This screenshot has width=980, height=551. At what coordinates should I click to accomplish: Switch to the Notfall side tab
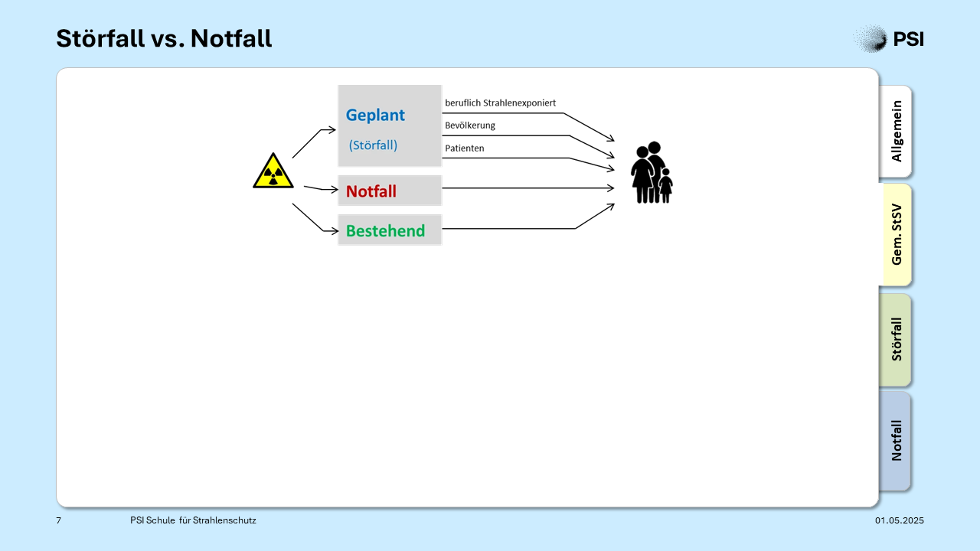tap(896, 441)
